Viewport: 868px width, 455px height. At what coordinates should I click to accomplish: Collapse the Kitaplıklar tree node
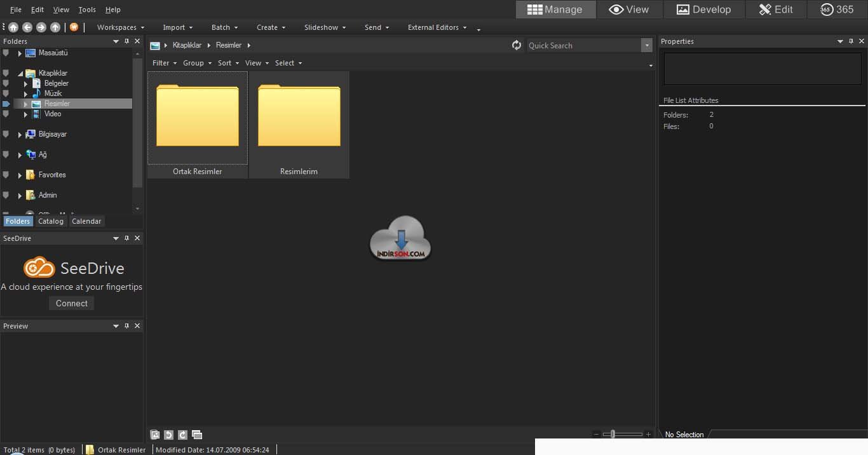tap(20, 74)
